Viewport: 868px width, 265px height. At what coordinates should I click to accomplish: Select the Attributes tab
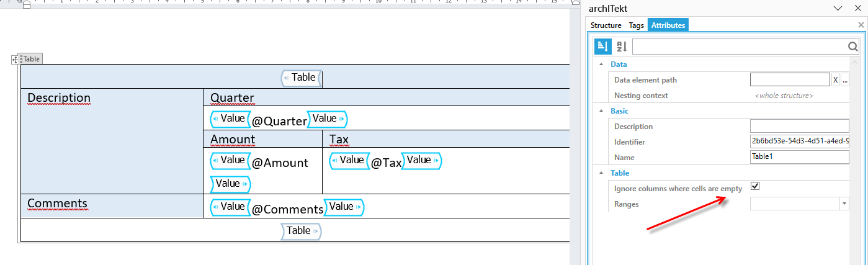click(668, 25)
